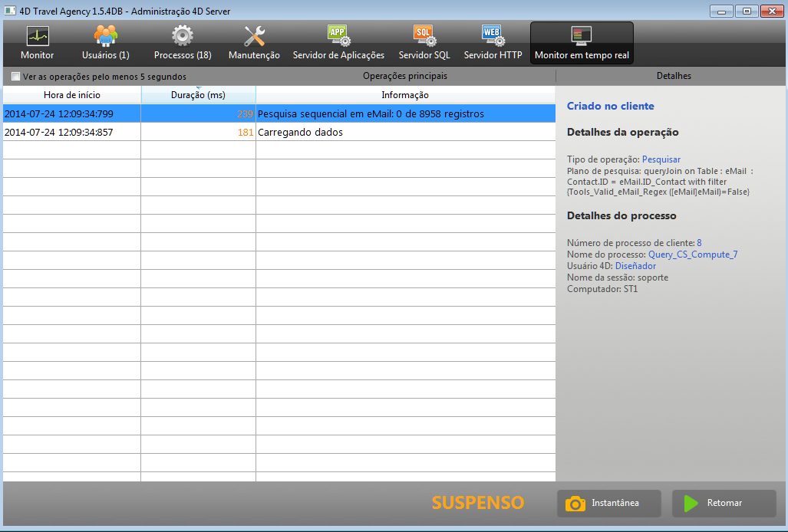Click the Informação column header

coord(405,95)
